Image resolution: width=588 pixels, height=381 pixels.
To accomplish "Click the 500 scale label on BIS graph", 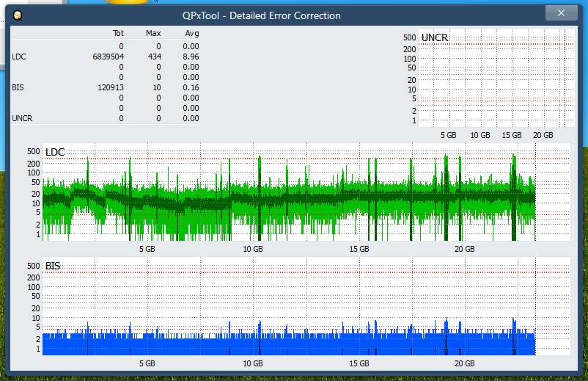I will click(34, 266).
